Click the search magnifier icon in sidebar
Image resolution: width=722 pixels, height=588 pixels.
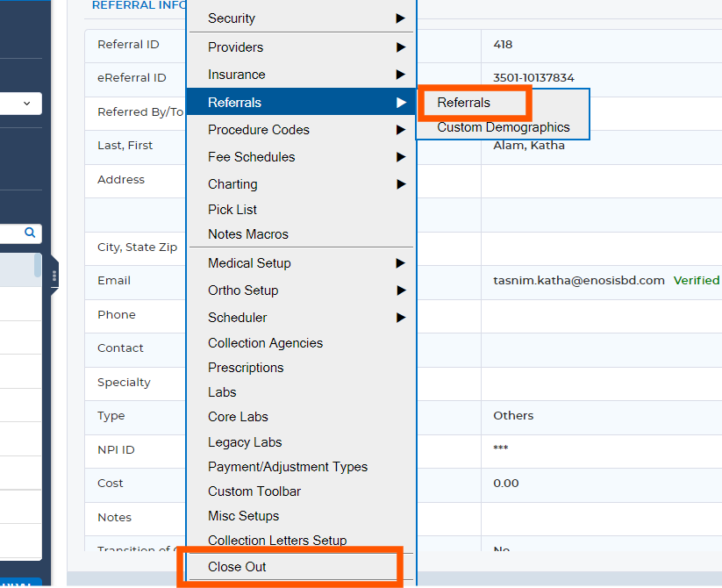pos(30,233)
